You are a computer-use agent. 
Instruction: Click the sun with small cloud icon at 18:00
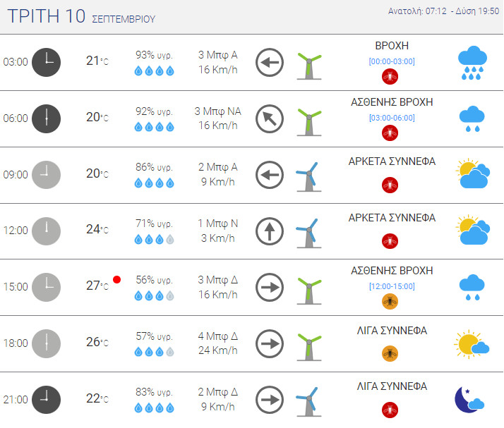click(x=472, y=344)
